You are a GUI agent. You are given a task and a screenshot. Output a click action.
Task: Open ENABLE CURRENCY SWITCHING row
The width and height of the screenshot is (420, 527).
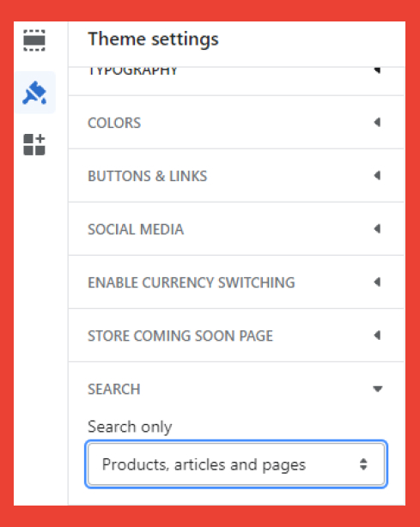tap(236, 282)
